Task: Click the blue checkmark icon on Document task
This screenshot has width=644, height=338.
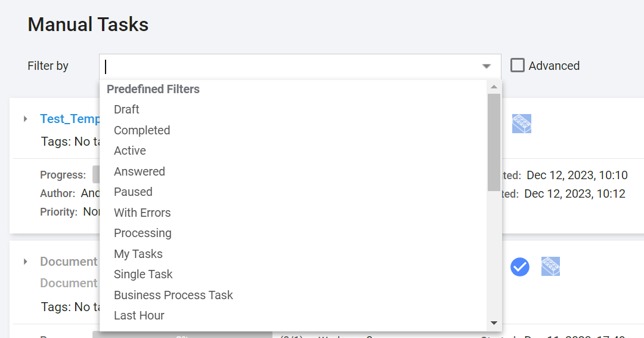Action: 520,267
